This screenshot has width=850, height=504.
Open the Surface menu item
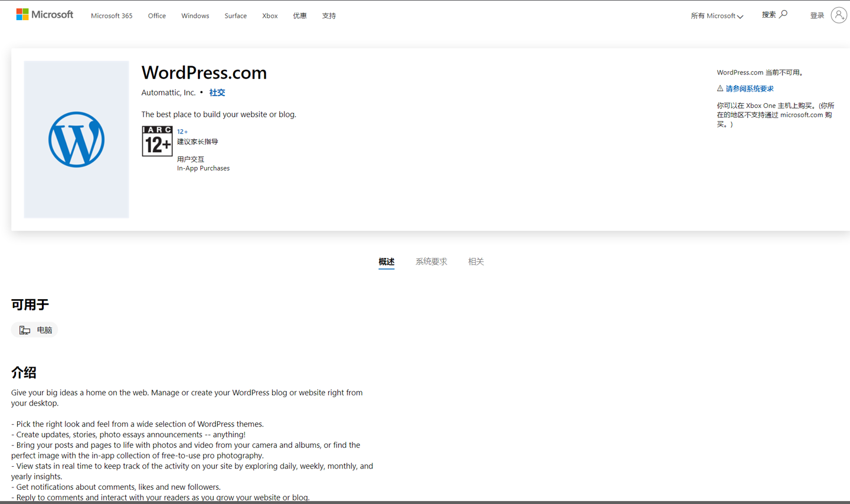click(x=236, y=16)
